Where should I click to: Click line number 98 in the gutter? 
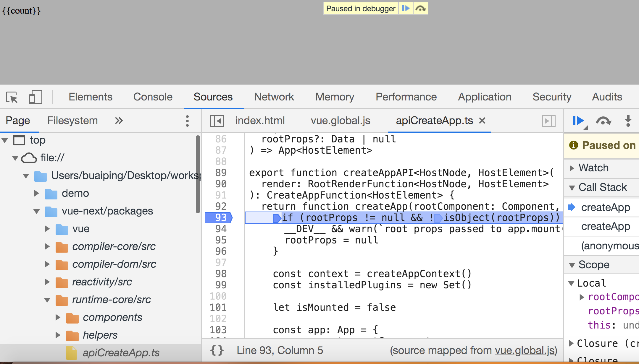221,274
